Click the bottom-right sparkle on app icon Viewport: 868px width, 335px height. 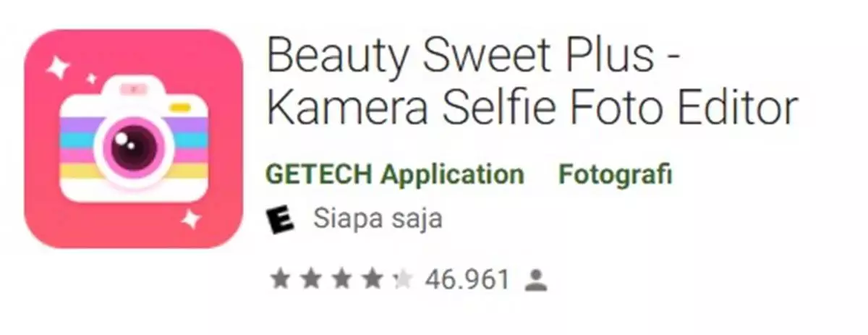pos(190,219)
